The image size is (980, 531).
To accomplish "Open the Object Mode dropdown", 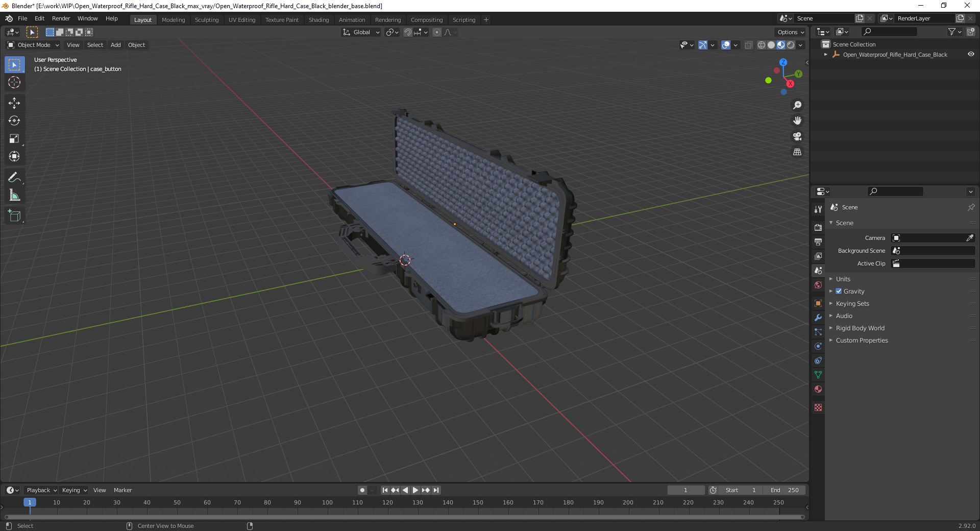I will coord(33,45).
